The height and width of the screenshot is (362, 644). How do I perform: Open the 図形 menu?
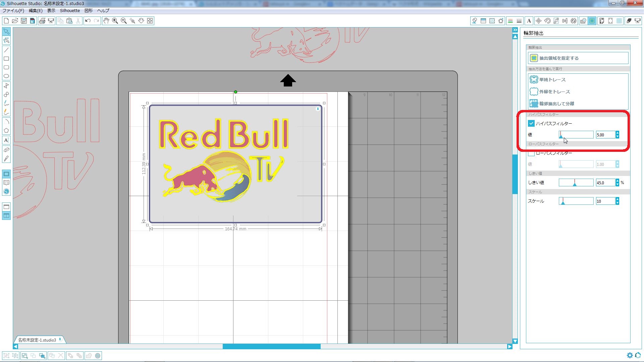pyautogui.click(x=89, y=10)
